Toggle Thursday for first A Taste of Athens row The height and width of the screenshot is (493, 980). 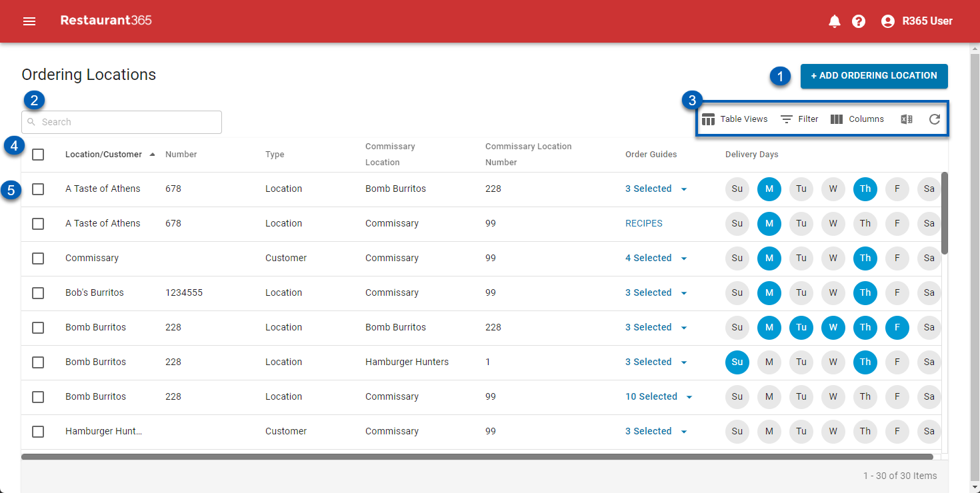[x=865, y=189]
